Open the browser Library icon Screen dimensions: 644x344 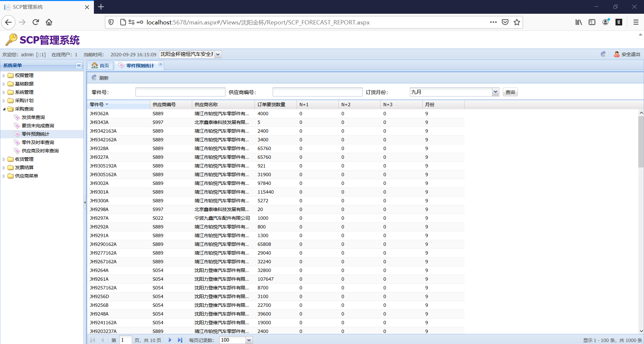coord(579,22)
